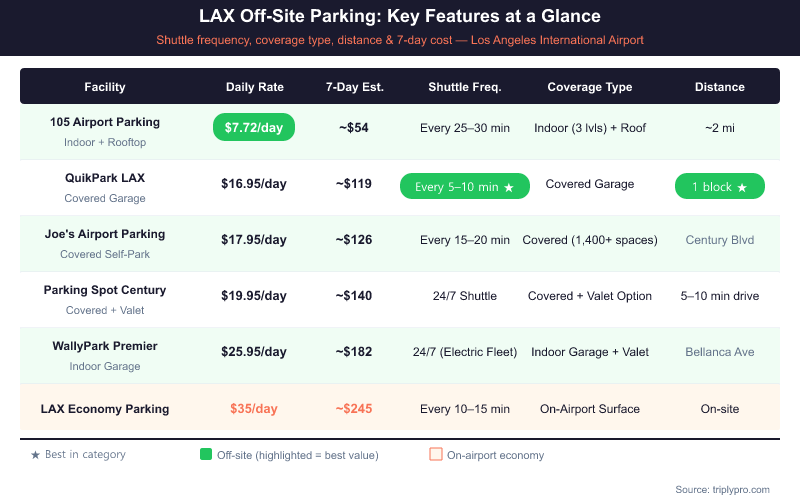Click the Every 5–10 min shuttle badge

coord(464,187)
